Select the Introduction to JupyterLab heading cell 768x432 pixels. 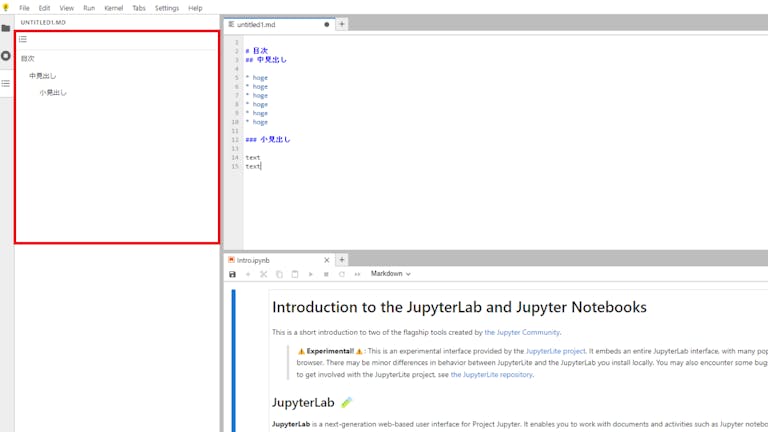coord(459,307)
